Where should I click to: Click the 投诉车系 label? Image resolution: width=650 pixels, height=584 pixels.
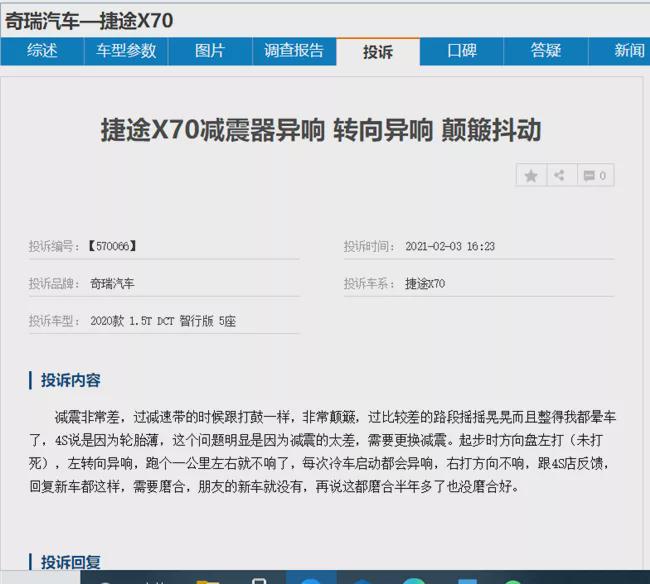pyautogui.click(x=369, y=284)
